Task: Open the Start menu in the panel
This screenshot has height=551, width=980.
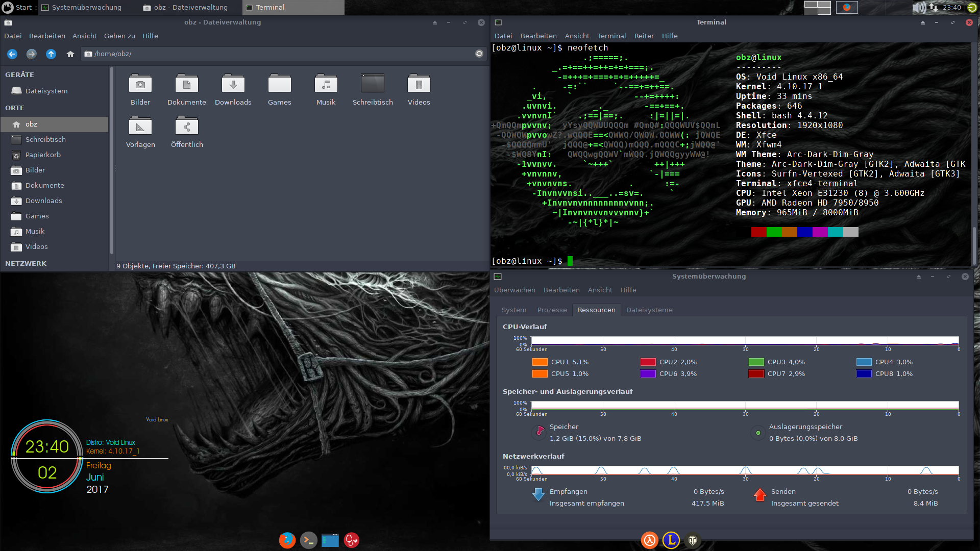Action: (17, 7)
